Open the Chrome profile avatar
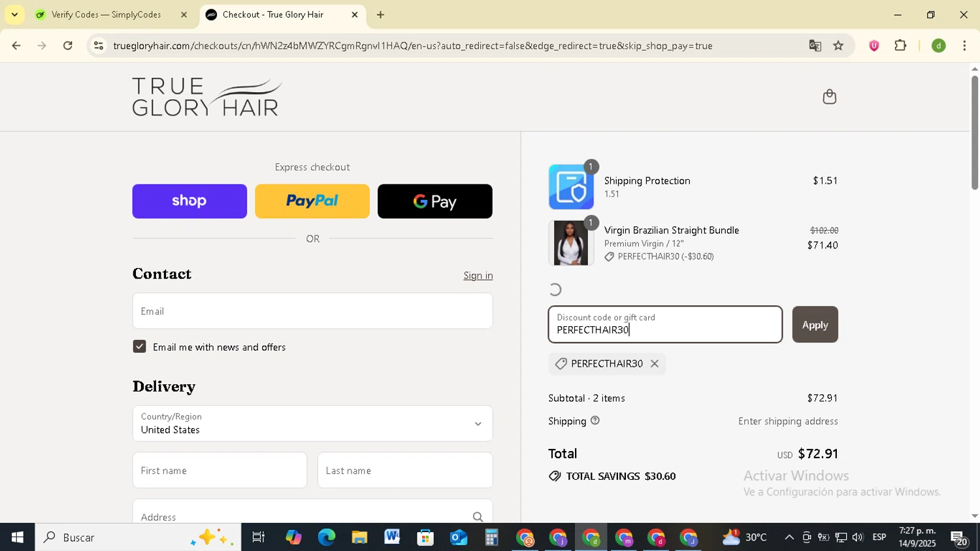 [x=938, y=46]
